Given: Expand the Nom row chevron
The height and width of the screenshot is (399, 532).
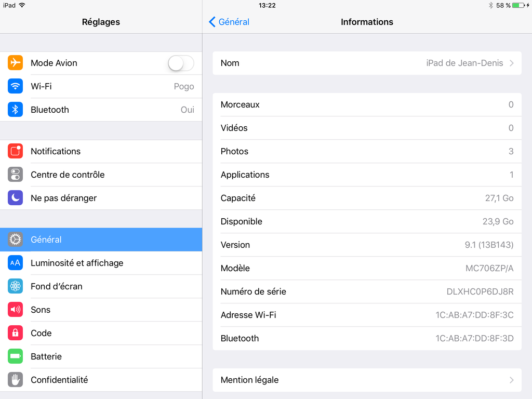Looking at the screenshot, I should tap(512, 63).
